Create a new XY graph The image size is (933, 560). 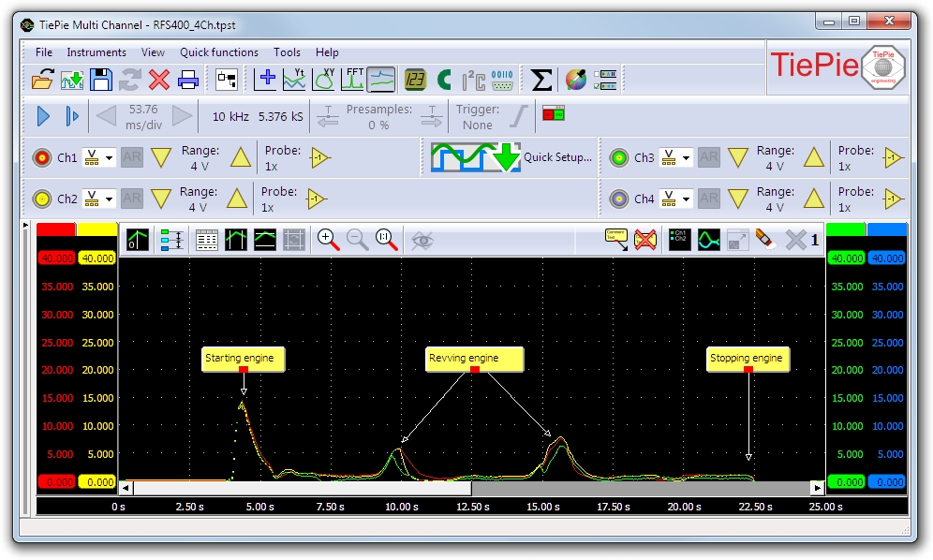(x=324, y=80)
